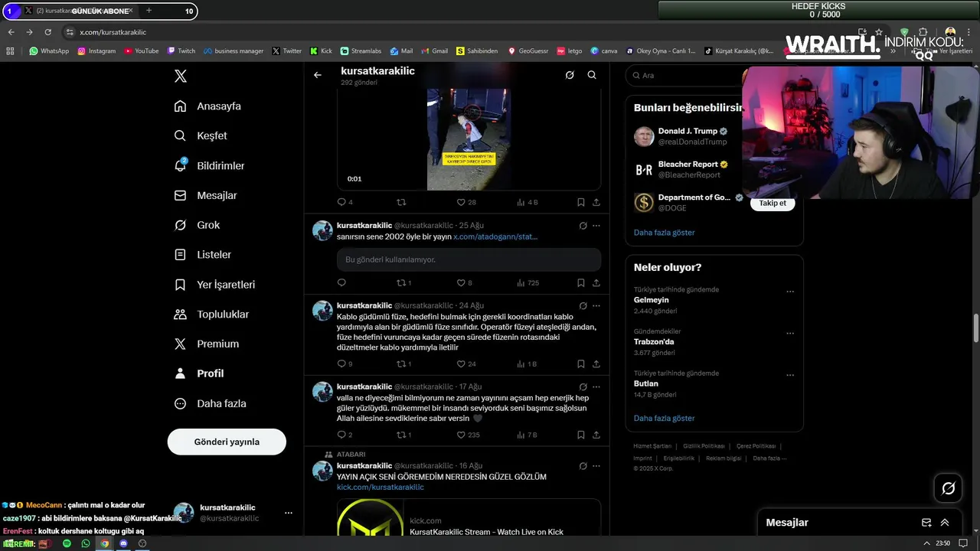This screenshot has width=980, height=551.
Task: Open Keşfet explore page
Action: pyautogui.click(x=201, y=135)
